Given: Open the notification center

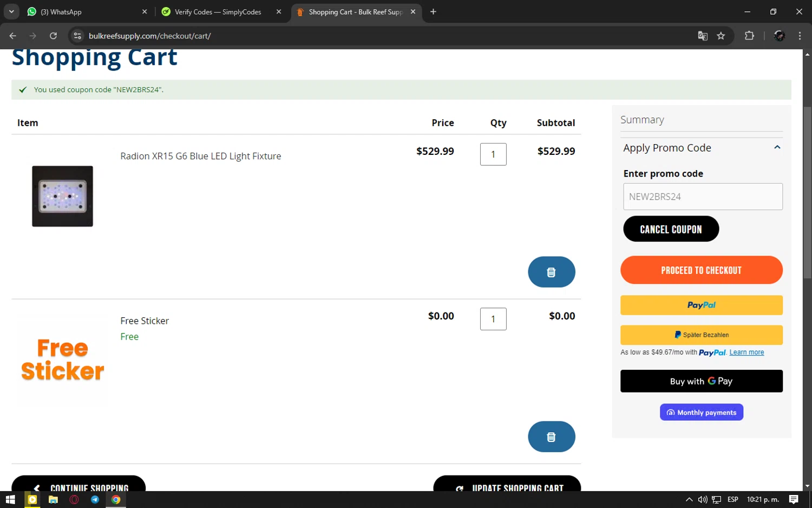Looking at the screenshot, I should [794, 499].
